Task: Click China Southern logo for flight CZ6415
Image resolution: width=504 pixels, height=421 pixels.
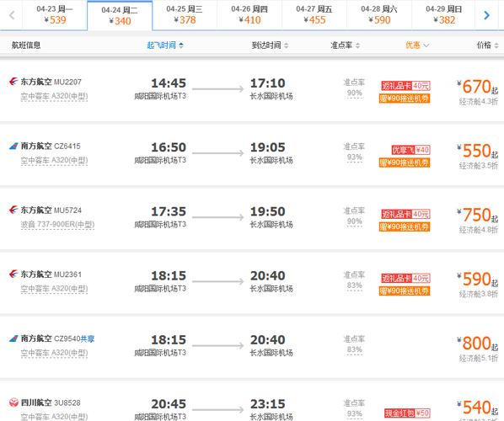Action: click(x=13, y=147)
